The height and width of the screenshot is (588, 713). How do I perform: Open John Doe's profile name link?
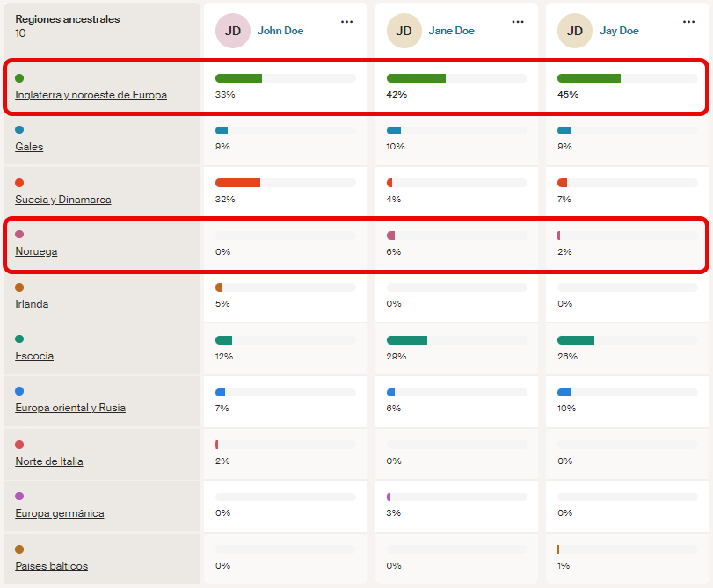click(x=280, y=31)
